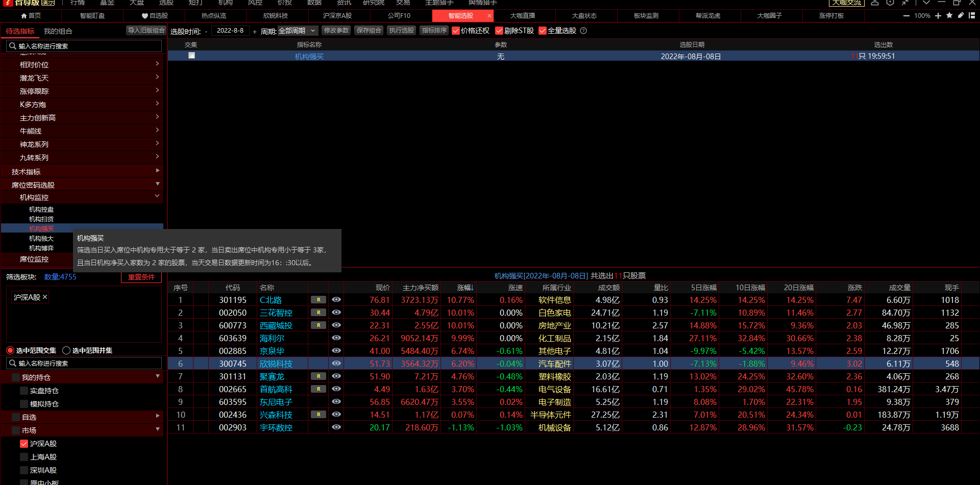Expand the 相对价位 category

157,64
